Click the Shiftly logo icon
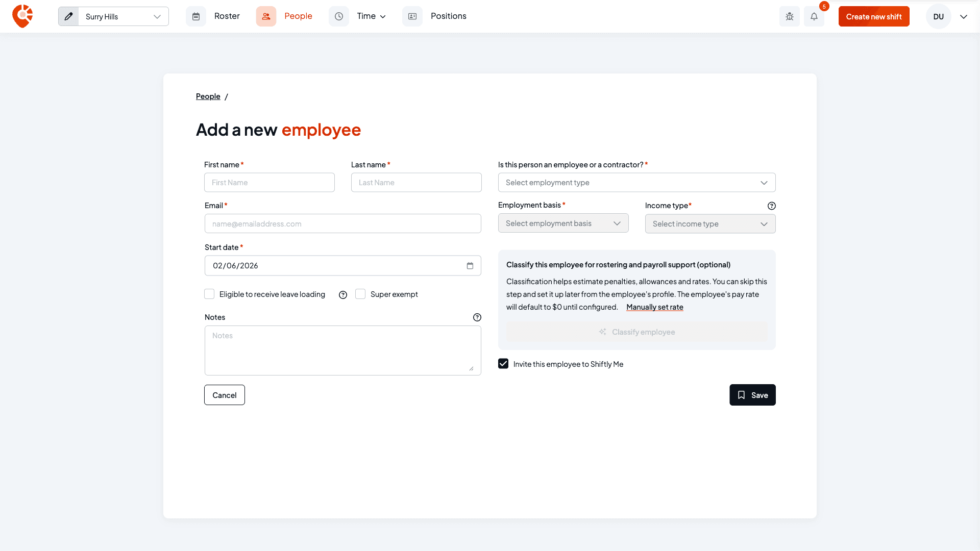This screenshot has width=980, height=551. click(22, 16)
